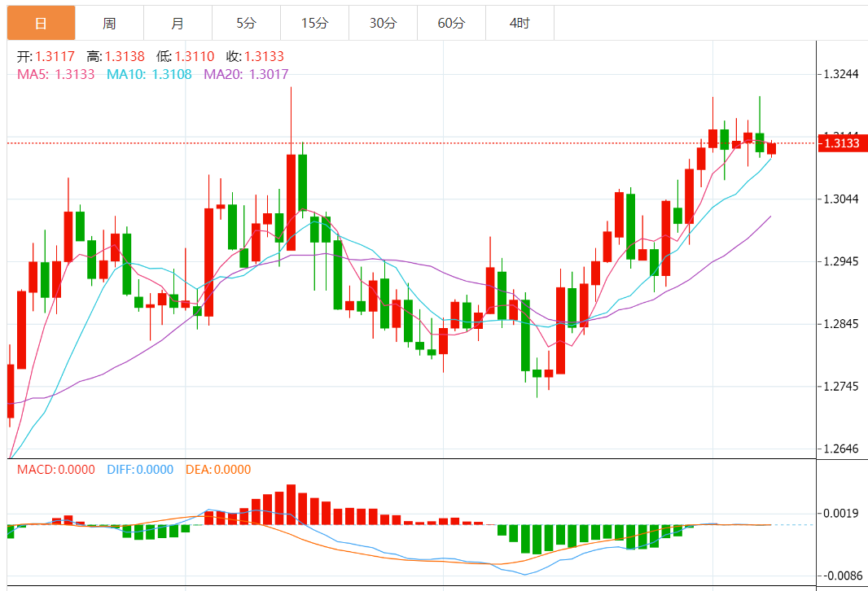This screenshot has height=591, width=868.
Task: Click the 1.3044 price axis label
Action: [x=841, y=199]
